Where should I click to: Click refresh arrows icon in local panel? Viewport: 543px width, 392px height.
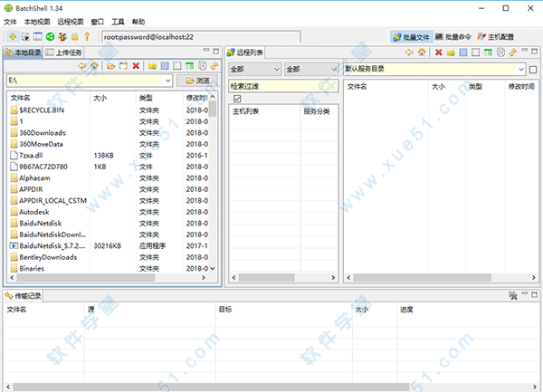click(x=214, y=65)
